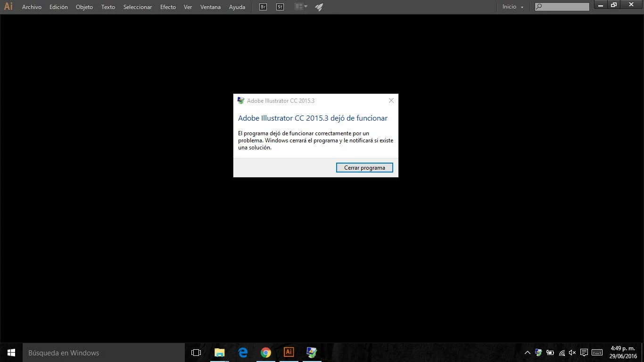Image resolution: width=644 pixels, height=362 pixels.
Task: Open File Explorer from the taskbar
Action: (220, 353)
